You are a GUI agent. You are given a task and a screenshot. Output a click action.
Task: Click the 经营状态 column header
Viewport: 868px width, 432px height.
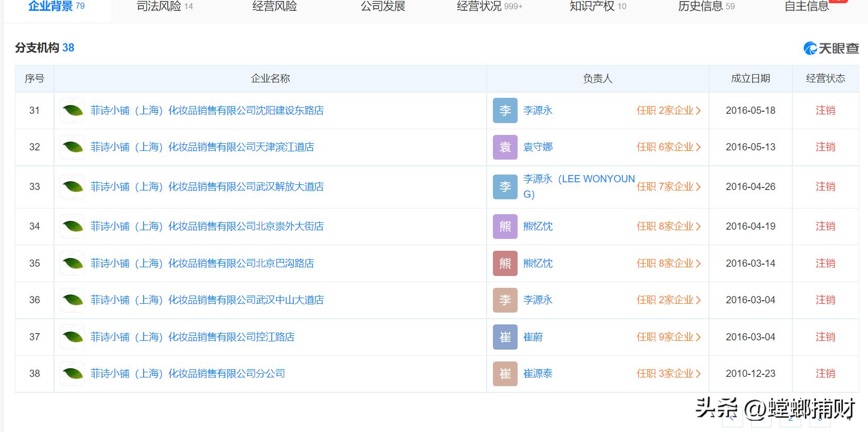coord(825,78)
